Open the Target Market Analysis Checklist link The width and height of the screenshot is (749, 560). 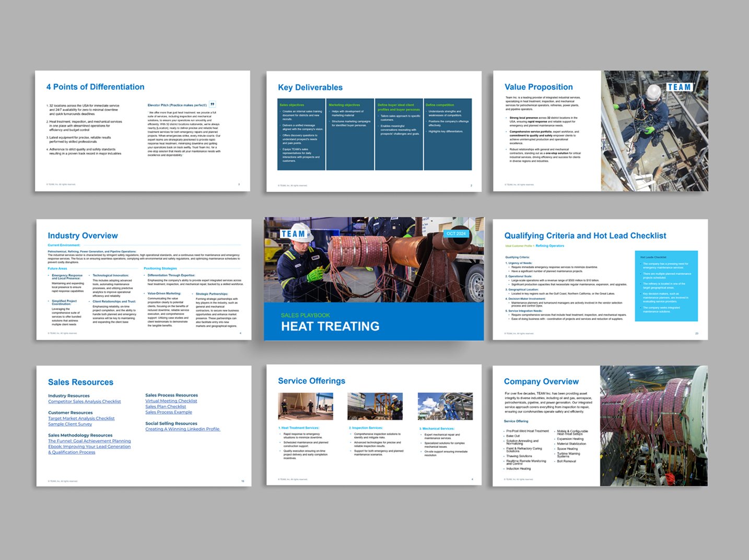(x=81, y=418)
